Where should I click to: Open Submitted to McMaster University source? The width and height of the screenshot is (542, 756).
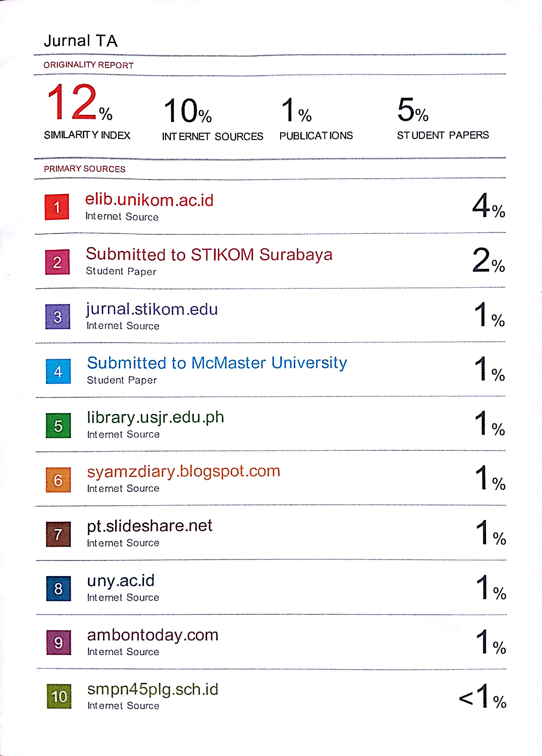(x=217, y=363)
